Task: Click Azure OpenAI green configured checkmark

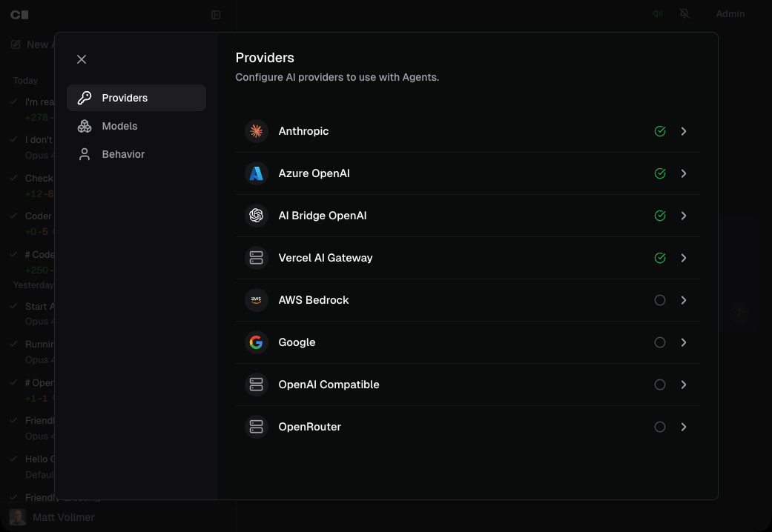Action: click(x=660, y=173)
